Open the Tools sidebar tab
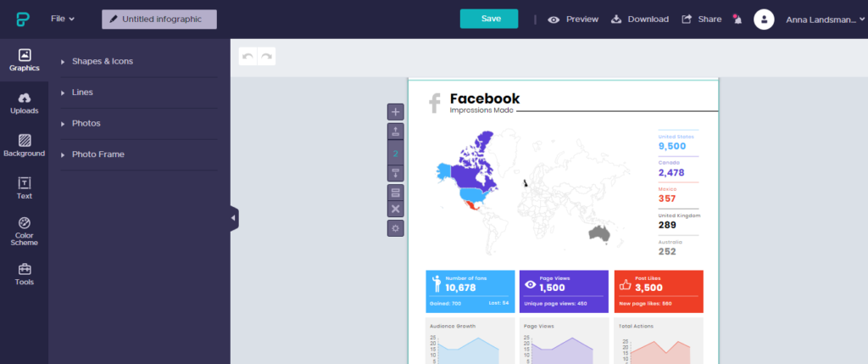This screenshot has width=868, height=364. tap(25, 275)
